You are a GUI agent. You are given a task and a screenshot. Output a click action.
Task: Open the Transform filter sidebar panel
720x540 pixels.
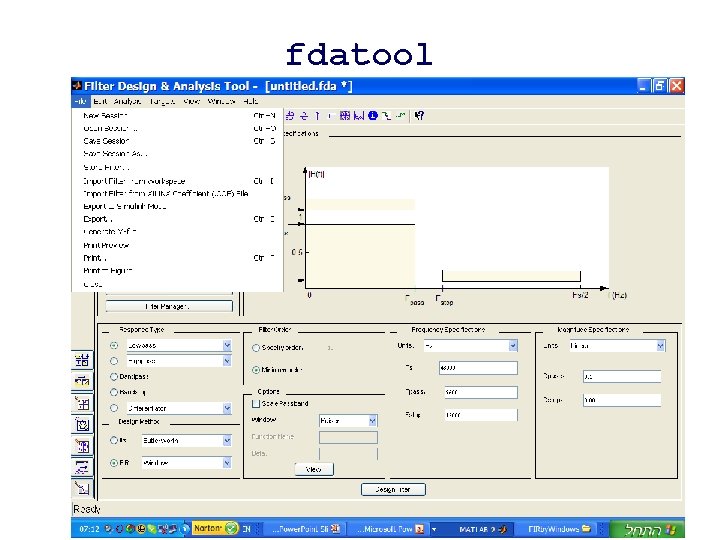click(x=82, y=381)
